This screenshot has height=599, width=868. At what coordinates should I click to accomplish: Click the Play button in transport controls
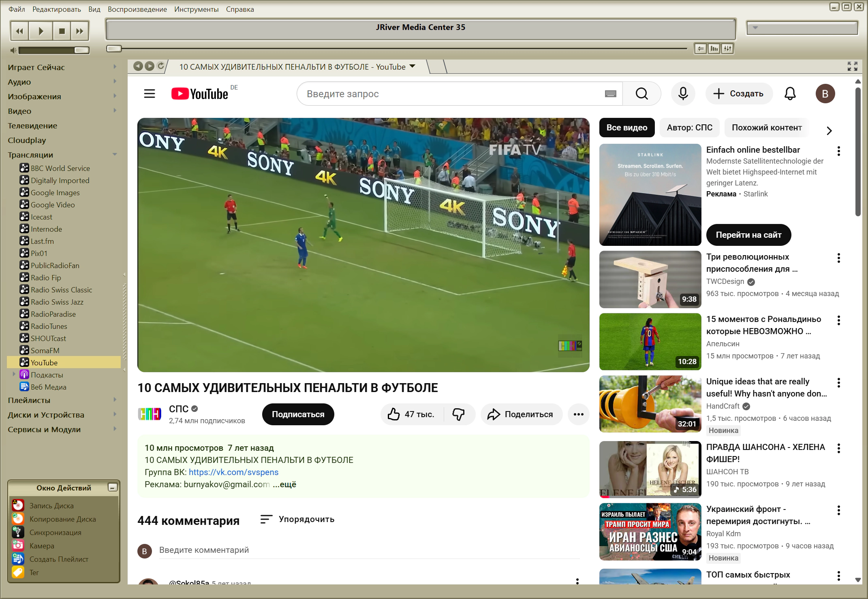pyautogui.click(x=41, y=31)
